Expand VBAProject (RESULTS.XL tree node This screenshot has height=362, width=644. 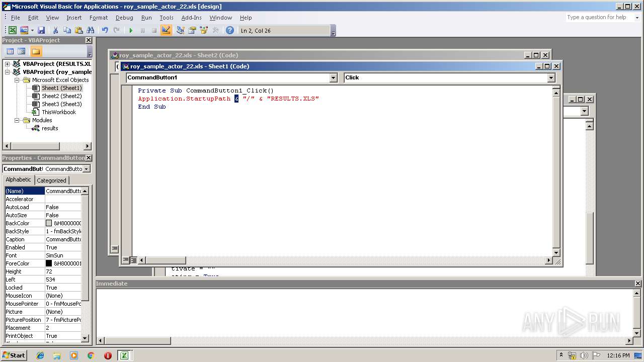[x=8, y=64]
